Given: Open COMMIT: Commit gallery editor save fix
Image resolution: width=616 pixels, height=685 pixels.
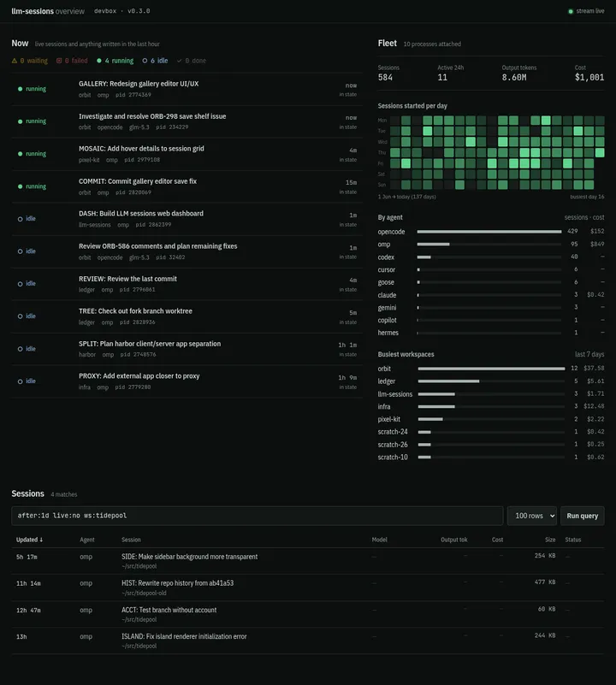Looking at the screenshot, I should [187, 186].
